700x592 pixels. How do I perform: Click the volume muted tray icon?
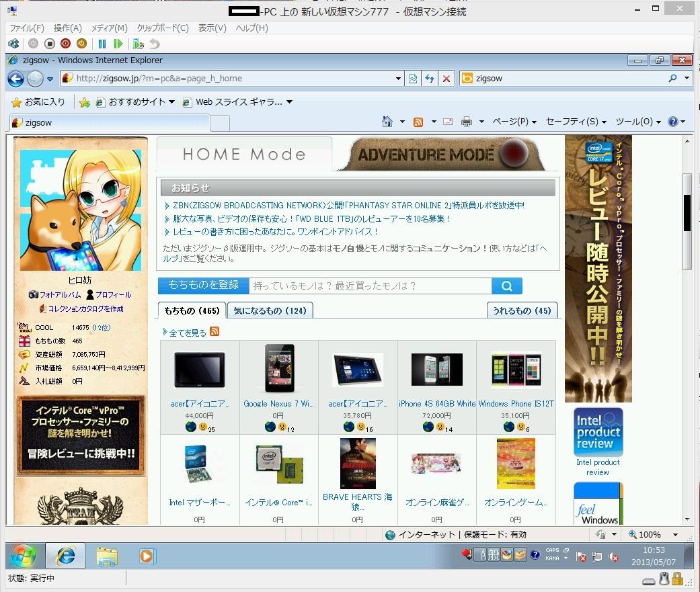click(614, 557)
